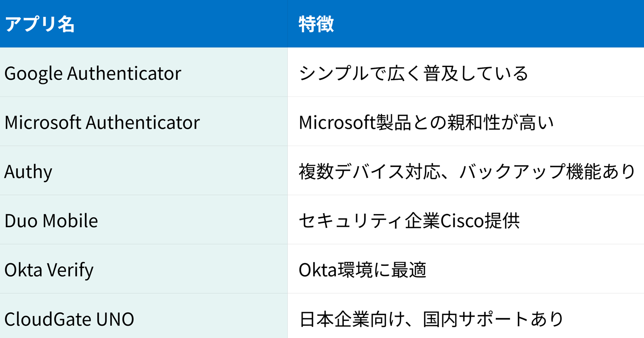Click the Microsoft製品との親和性が高い description cell
The height and width of the screenshot is (338, 644).
(426, 122)
